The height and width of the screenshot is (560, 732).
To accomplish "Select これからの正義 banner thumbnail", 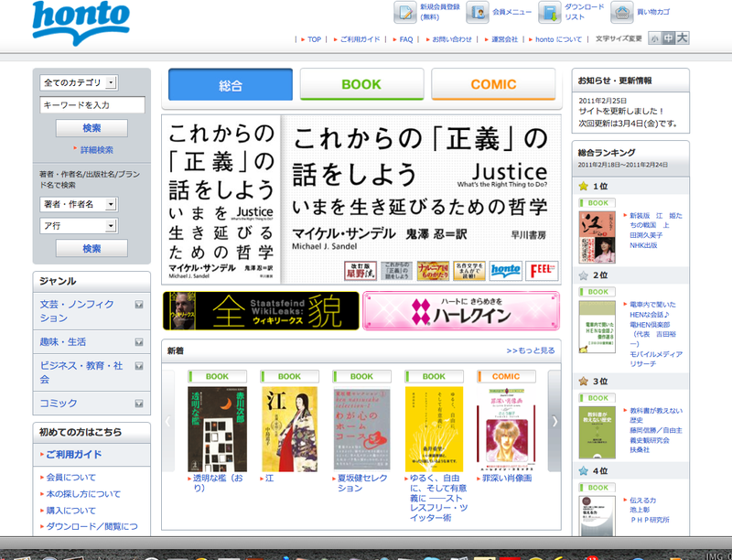I will [397, 271].
